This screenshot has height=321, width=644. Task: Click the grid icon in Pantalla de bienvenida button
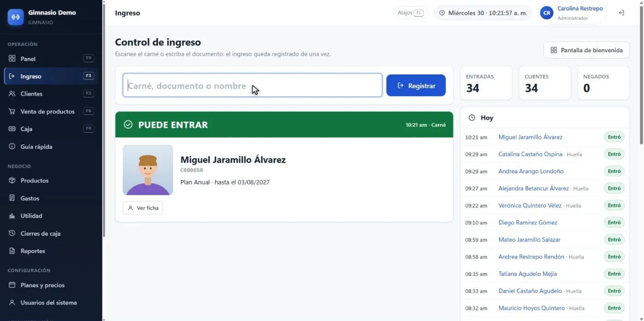[x=554, y=50]
